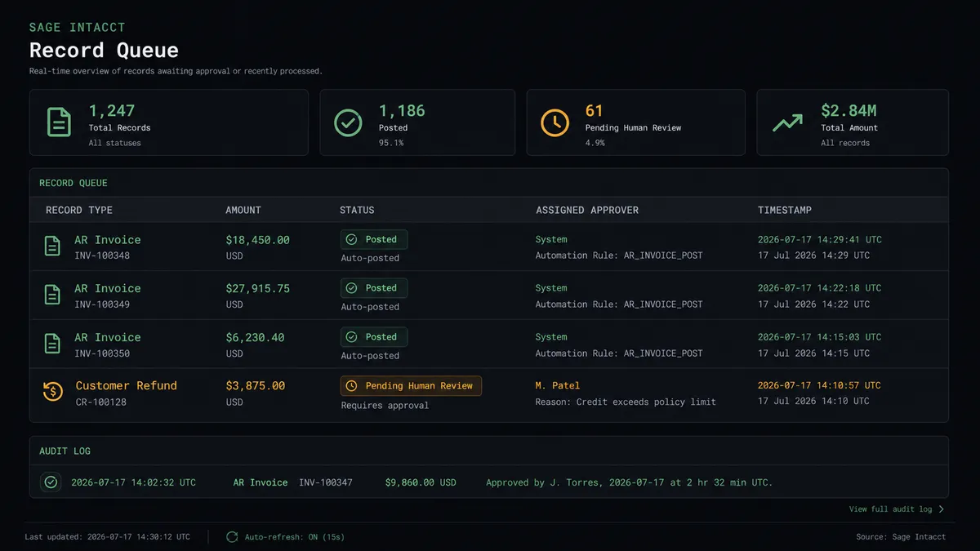This screenshot has width=980, height=551.
Task: Click the $6,230.40 amount
Action: pyautogui.click(x=255, y=337)
